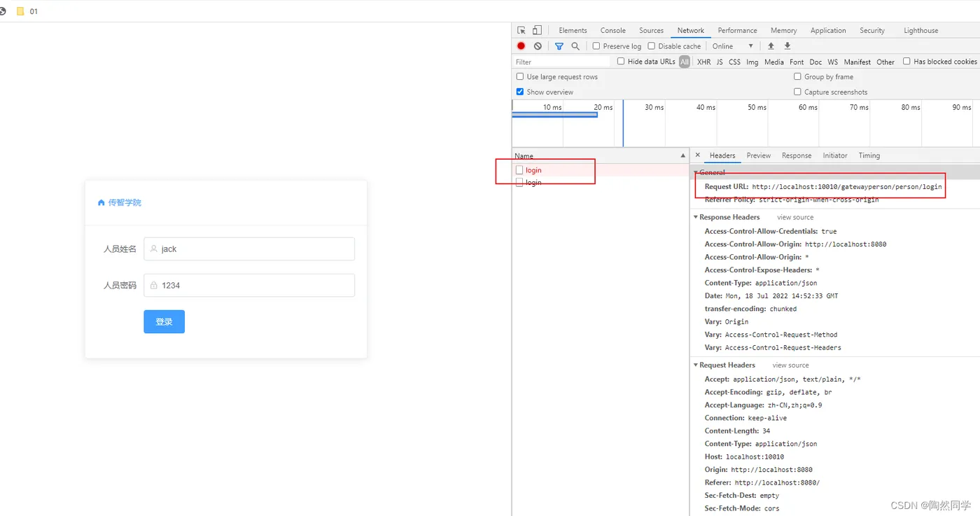Viewport: 980px width, 516px height.
Task: Click the blue 登录 login button
Action: tap(164, 321)
